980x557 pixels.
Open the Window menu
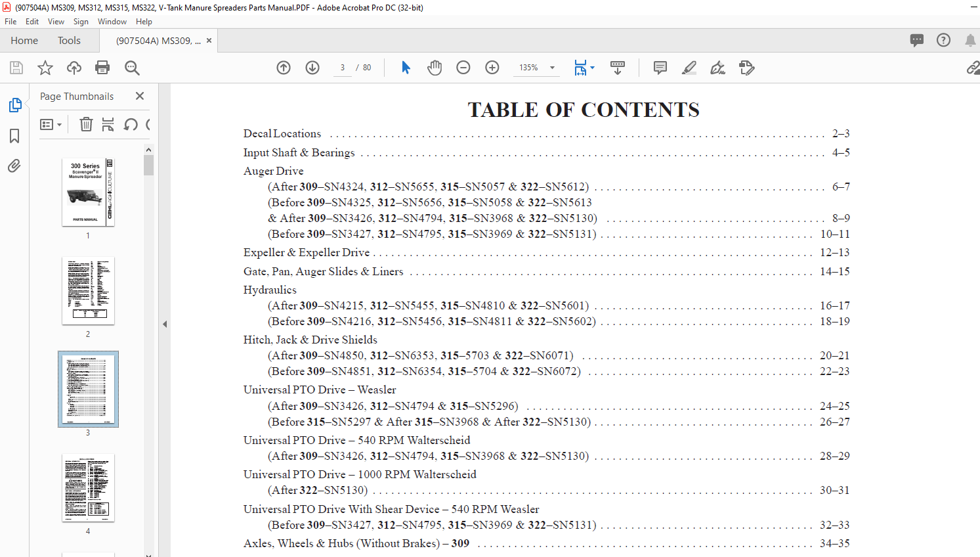pos(112,22)
